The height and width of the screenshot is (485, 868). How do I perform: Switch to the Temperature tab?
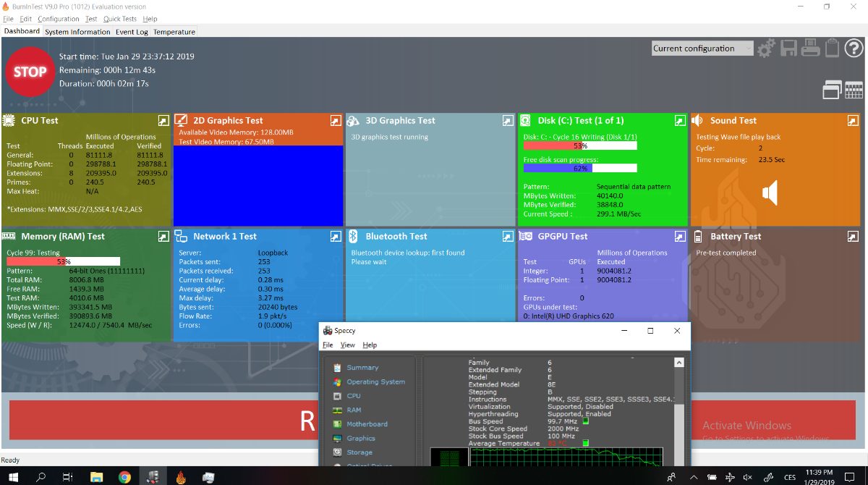point(174,32)
